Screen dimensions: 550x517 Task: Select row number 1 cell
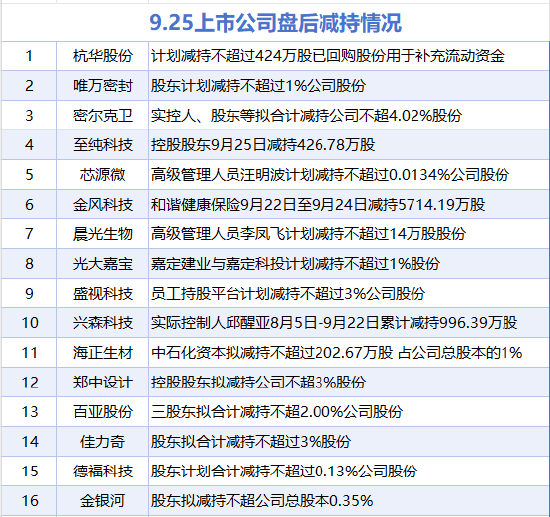(x=29, y=56)
